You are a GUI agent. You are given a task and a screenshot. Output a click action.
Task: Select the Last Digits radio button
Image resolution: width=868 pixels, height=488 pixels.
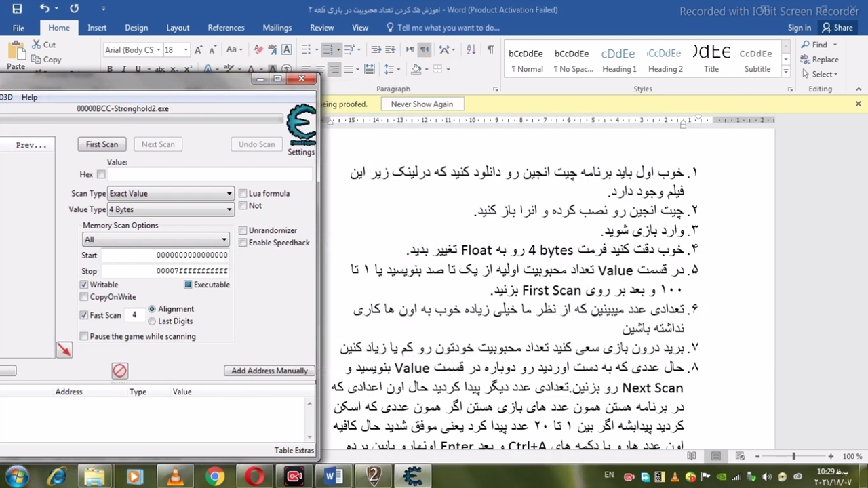152,321
